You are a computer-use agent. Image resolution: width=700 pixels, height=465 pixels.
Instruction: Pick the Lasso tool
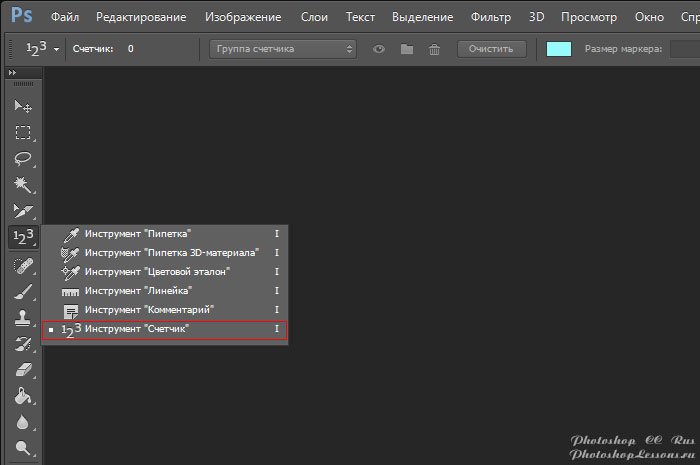pyautogui.click(x=22, y=158)
